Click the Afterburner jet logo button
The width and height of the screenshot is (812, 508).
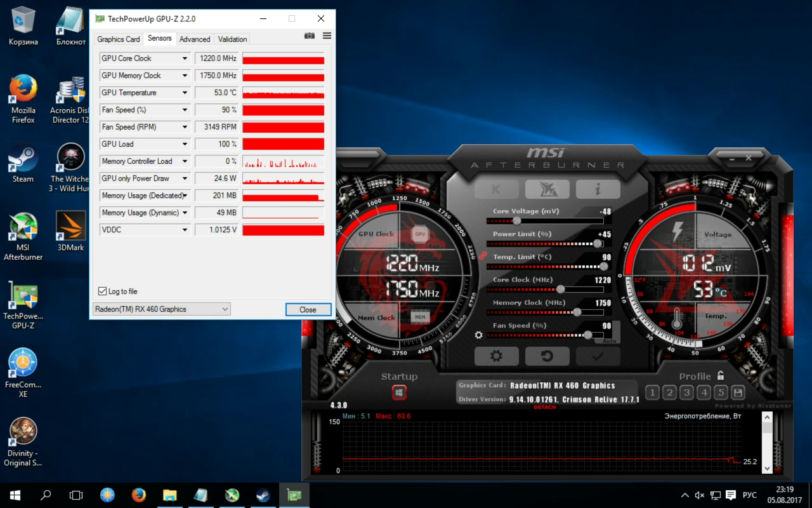click(x=547, y=189)
